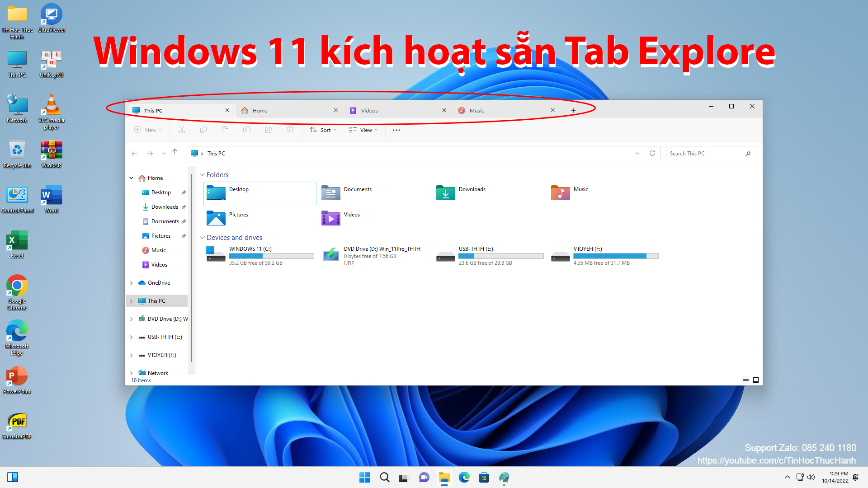
Task: Expand the DVD Drive D: tree item
Action: tap(131, 319)
